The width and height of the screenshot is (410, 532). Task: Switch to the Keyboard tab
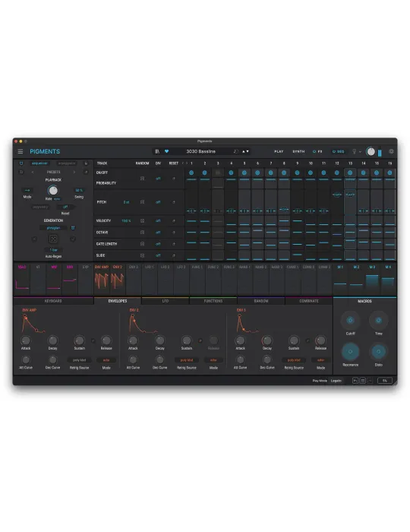click(x=53, y=301)
